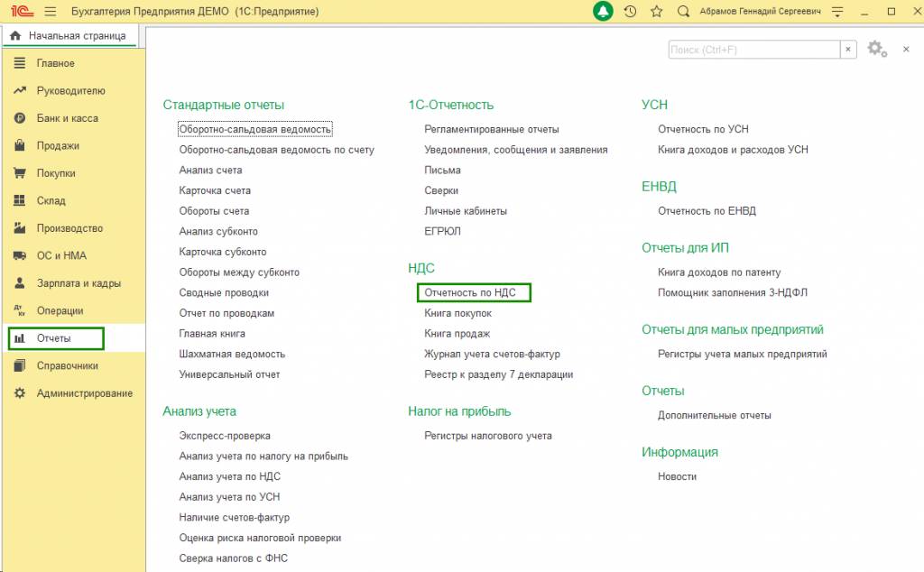
Task: Click the Банк и касса coin icon
Action: pyautogui.click(x=20, y=118)
